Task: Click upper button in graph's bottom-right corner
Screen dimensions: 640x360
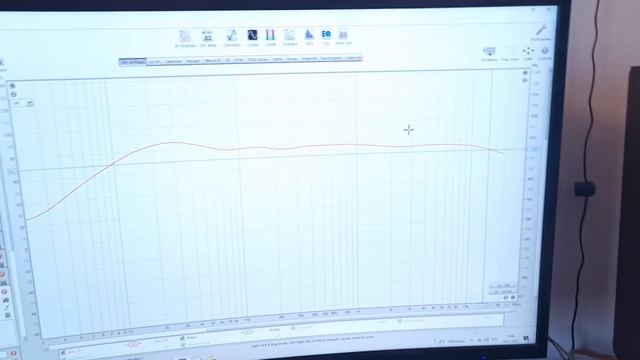Action: pyautogui.click(x=502, y=285)
